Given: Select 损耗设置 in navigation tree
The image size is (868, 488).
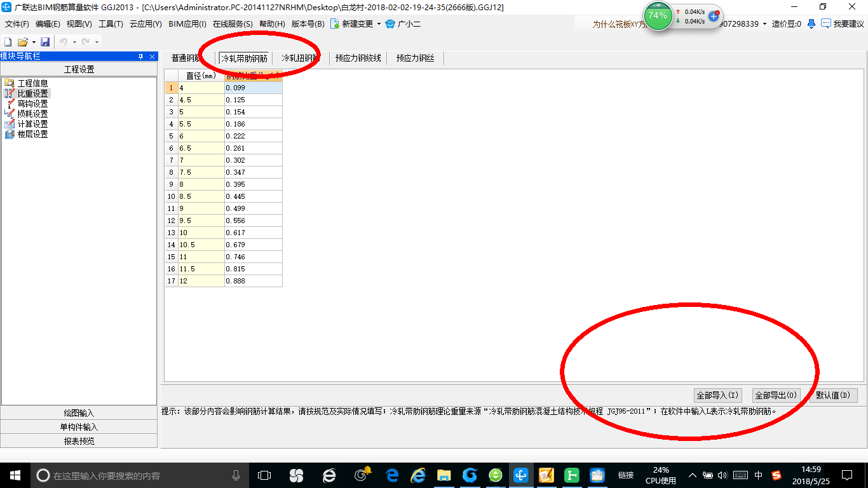Looking at the screenshot, I should tap(32, 114).
